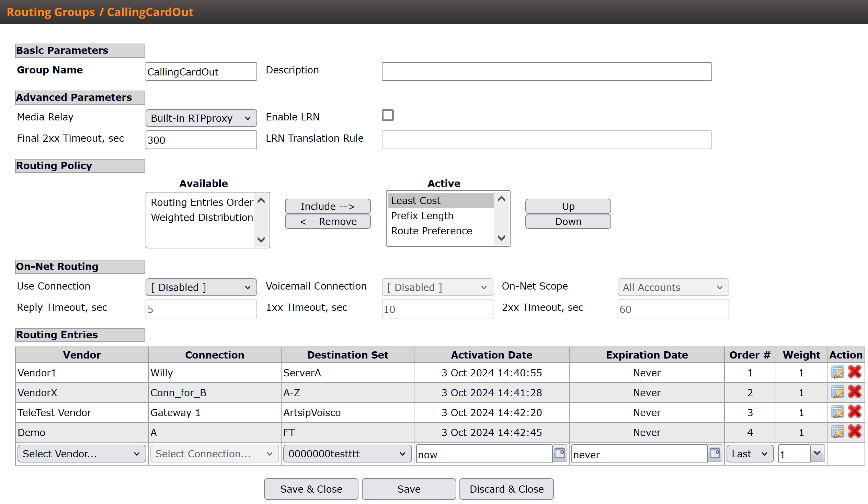Edit the VendorX routing entry
The width and height of the screenshot is (868, 504).
tap(837, 392)
